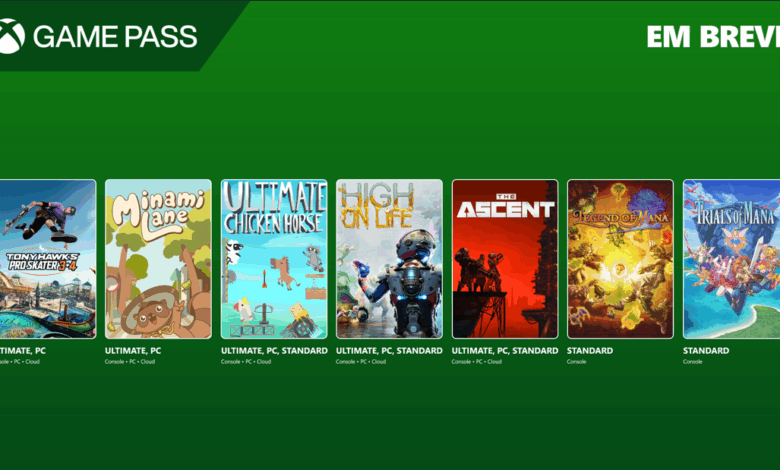The width and height of the screenshot is (780, 470).
Task: Click the EM BREVE heading
Action: pos(713,37)
